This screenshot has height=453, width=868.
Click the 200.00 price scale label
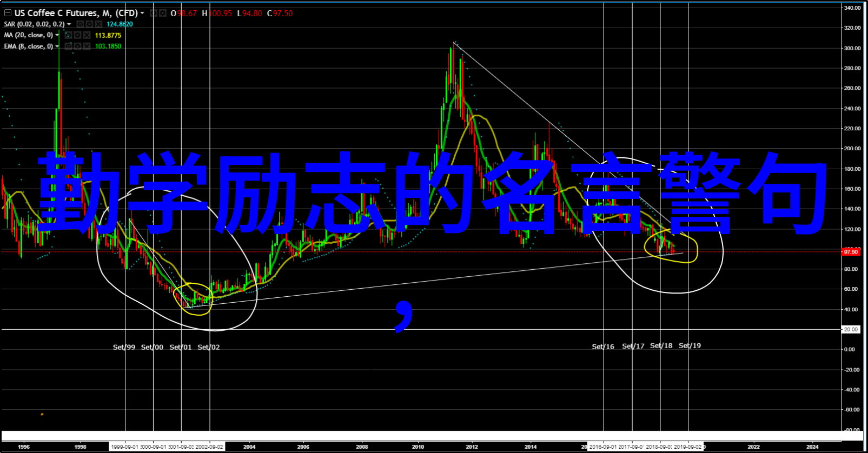click(852, 149)
